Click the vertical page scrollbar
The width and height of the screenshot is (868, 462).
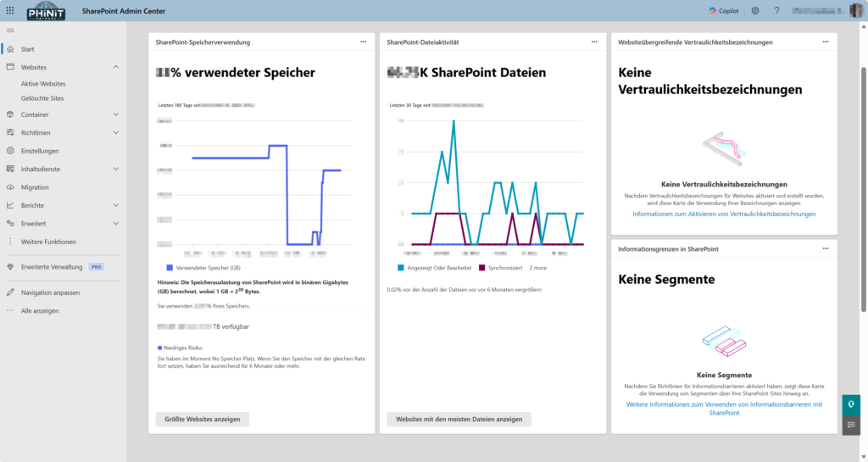click(864, 186)
